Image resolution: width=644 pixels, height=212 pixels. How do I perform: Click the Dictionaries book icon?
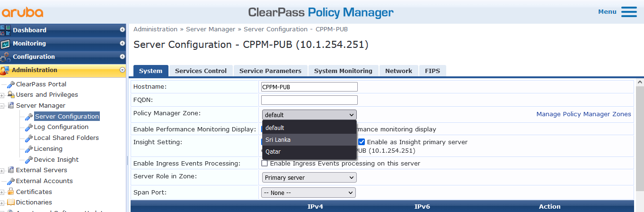(x=11, y=203)
